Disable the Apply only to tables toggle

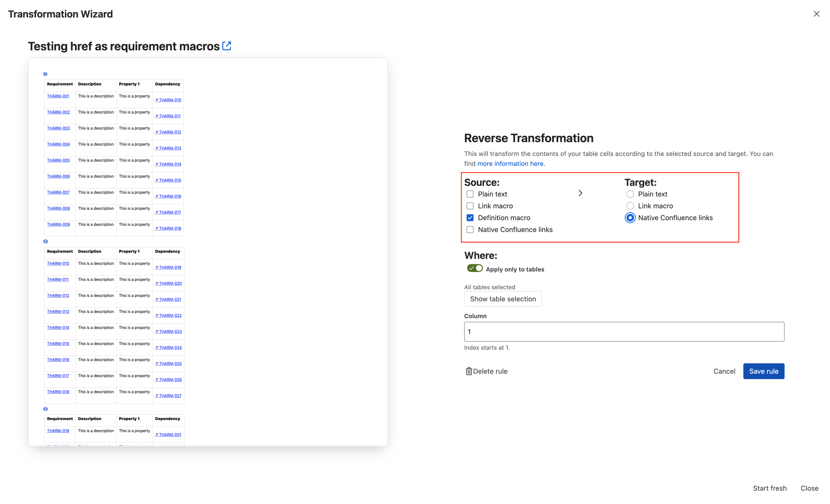[x=475, y=268]
